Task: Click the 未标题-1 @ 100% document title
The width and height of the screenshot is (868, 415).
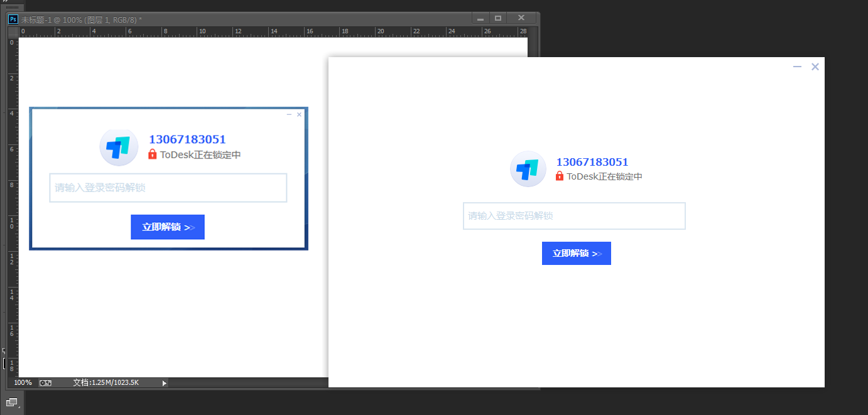Action: point(83,19)
